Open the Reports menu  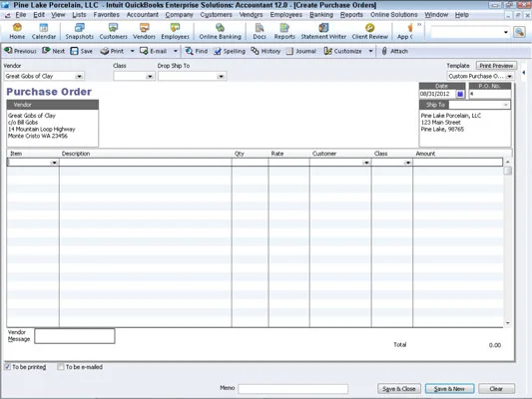tap(351, 15)
